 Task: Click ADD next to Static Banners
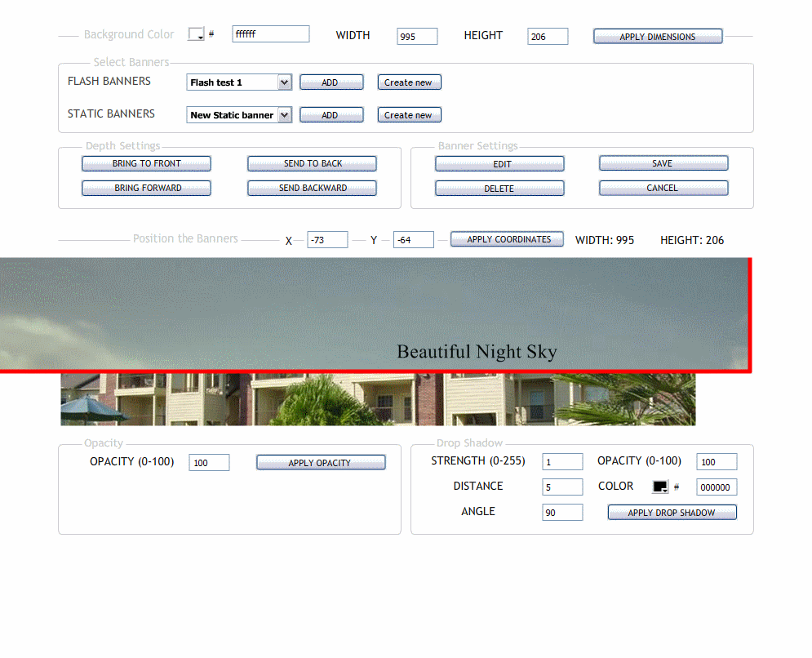click(x=331, y=115)
